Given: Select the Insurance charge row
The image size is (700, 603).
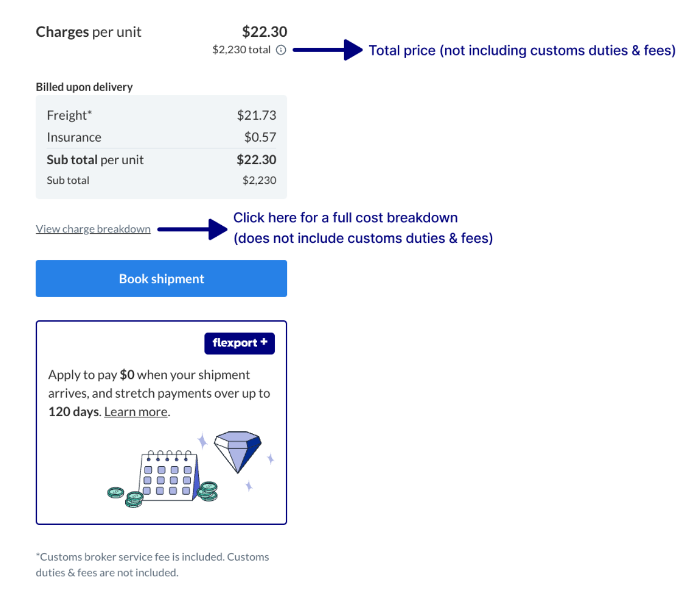Looking at the screenshot, I should click(161, 137).
